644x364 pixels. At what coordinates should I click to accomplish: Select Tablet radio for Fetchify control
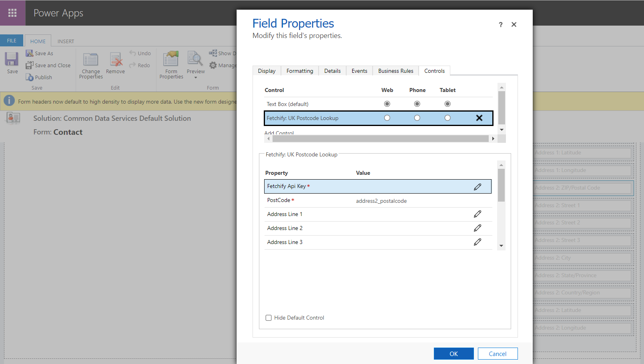tap(447, 118)
